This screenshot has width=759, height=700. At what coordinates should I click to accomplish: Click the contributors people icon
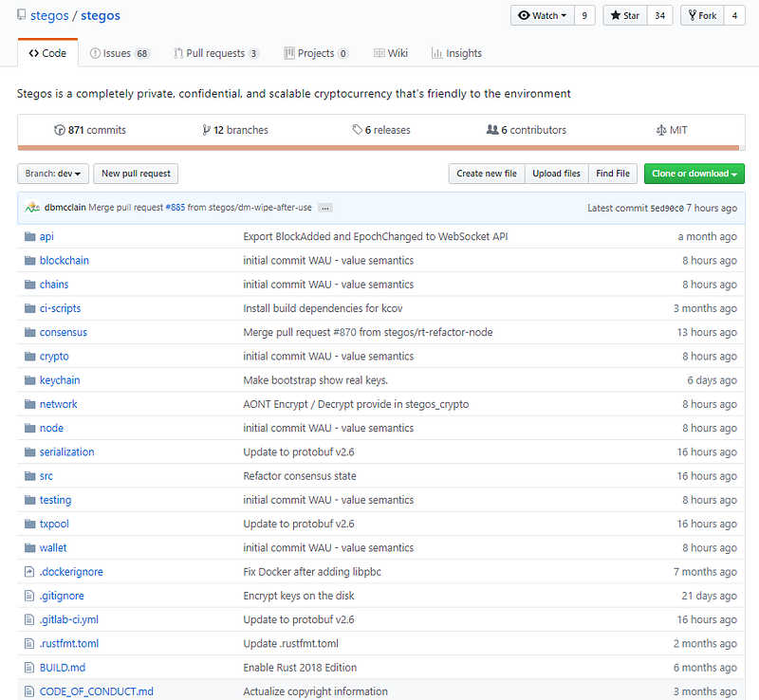point(491,130)
